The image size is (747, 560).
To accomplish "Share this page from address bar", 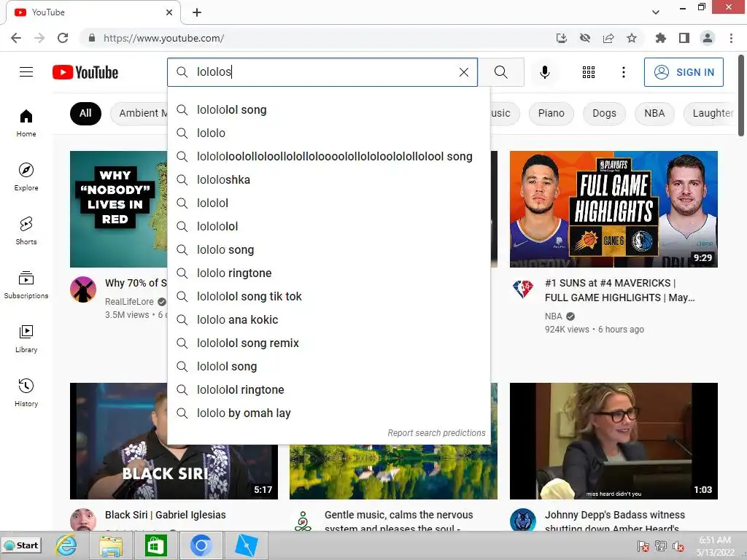I will [608, 38].
